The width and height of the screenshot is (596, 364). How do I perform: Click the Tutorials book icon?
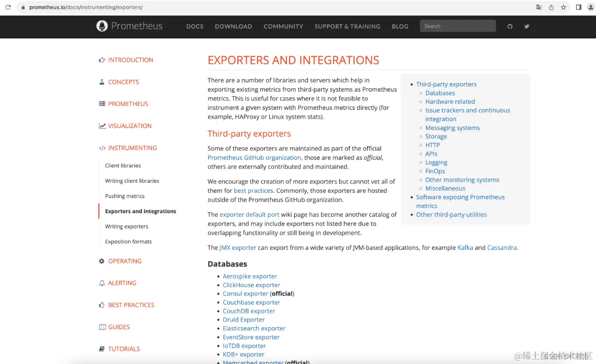(102, 349)
